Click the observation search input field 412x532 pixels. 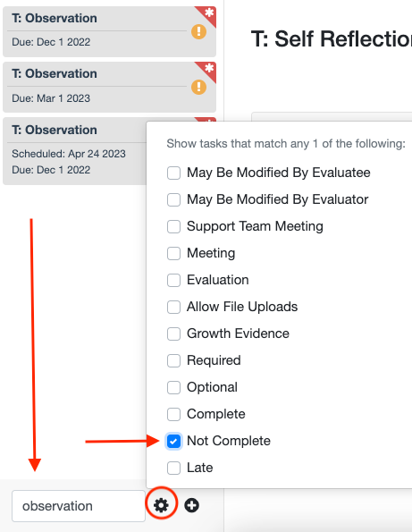point(79,506)
